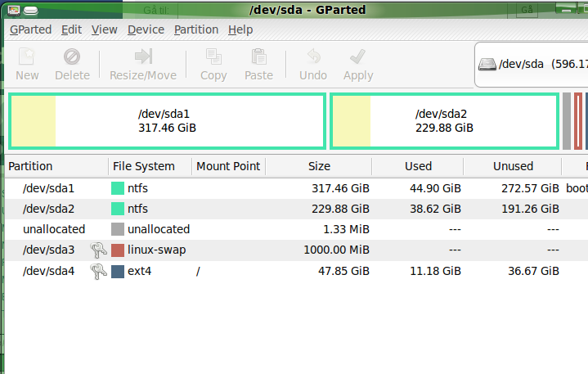This screenshot has height=374, width=588.
Task: Click the Undo last operation icon
Action: [312, 57]
